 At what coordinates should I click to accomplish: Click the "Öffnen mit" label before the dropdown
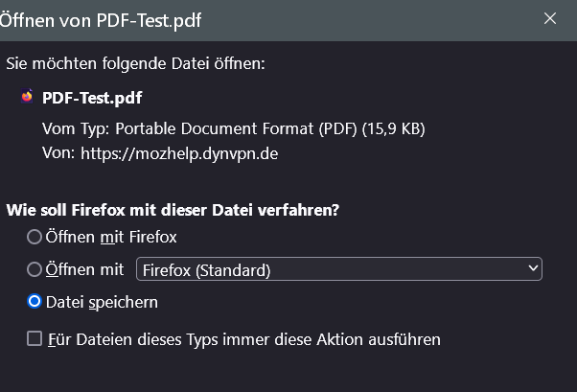(85, 269)
